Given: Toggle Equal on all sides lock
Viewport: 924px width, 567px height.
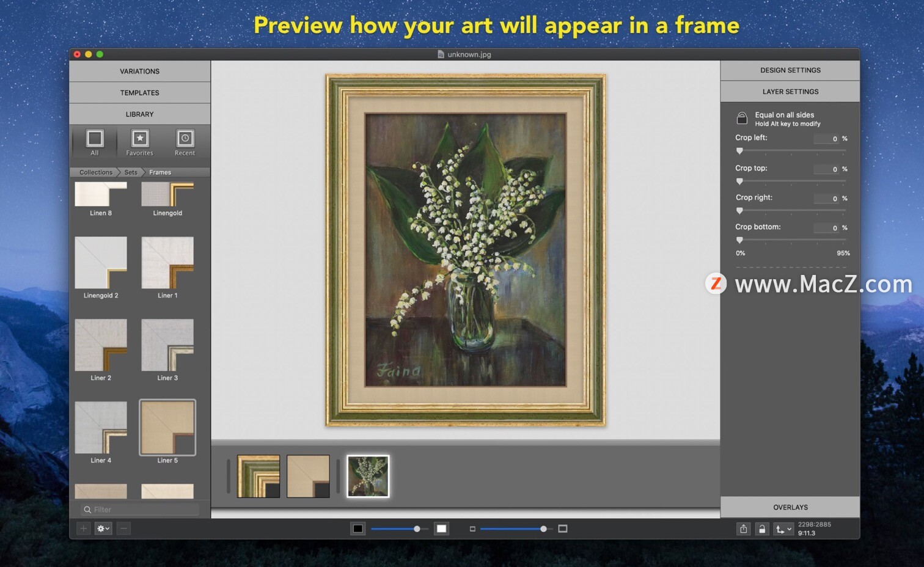Looking at the screenshot, I should tap(742, 118).
